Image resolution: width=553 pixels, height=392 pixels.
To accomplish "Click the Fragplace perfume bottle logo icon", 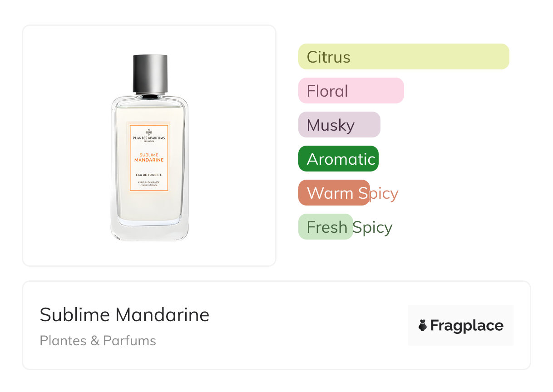I will coord(423,325).
